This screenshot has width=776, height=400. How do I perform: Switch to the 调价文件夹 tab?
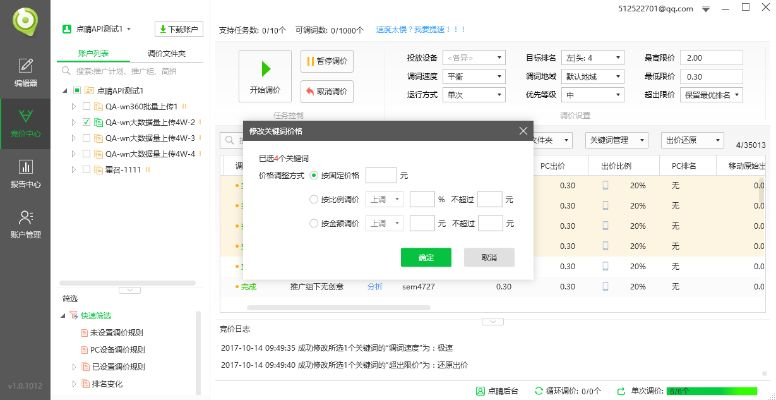pos(167,53)
